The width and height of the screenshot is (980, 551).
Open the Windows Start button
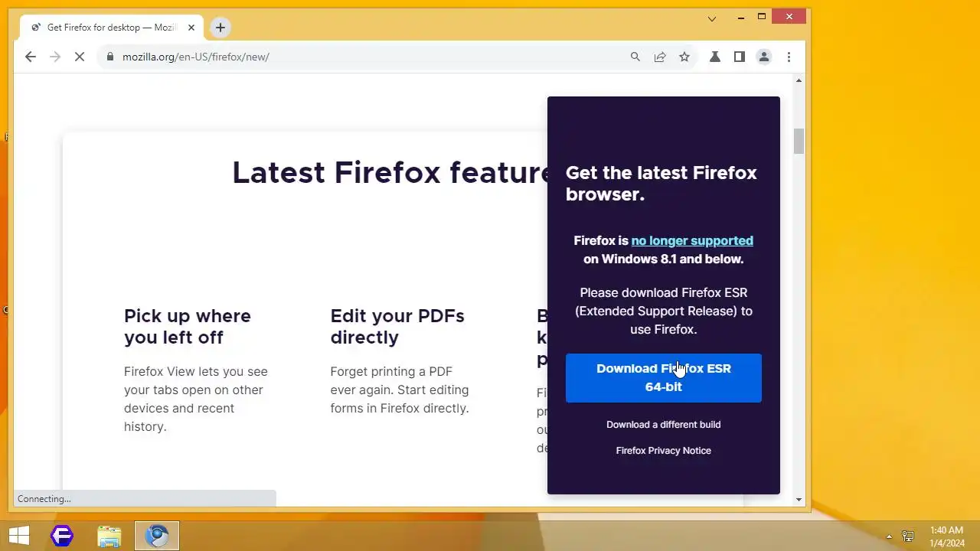click(19, 536)
